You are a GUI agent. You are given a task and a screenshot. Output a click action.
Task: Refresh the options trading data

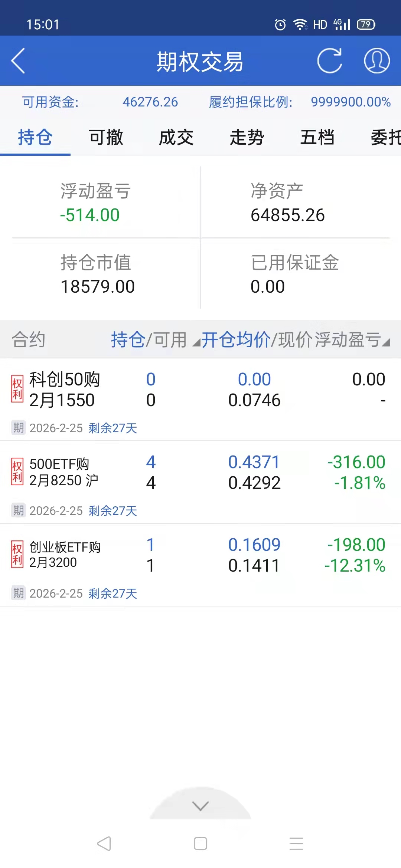[x=329, y=61]
